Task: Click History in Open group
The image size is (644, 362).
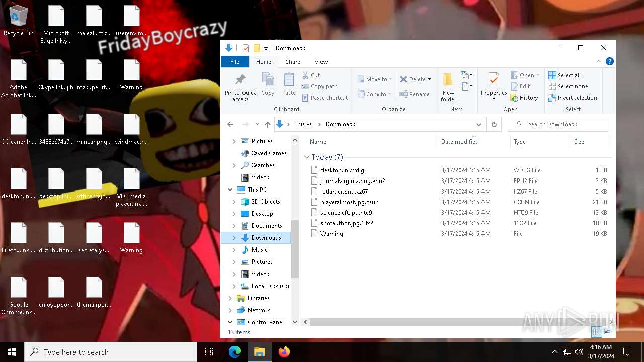Action: point(524,98)
